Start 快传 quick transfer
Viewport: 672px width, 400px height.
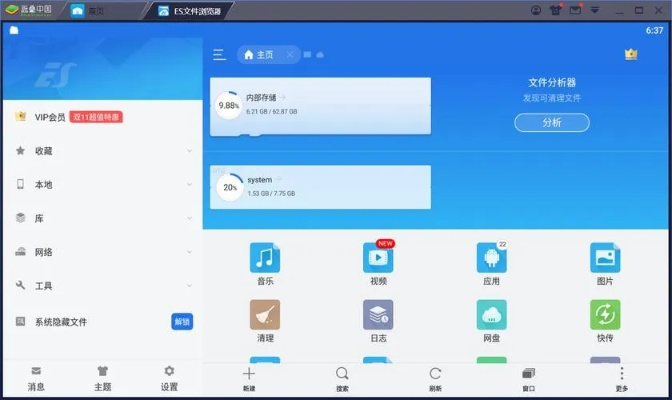pyautogui.click(x=604, y=316)
